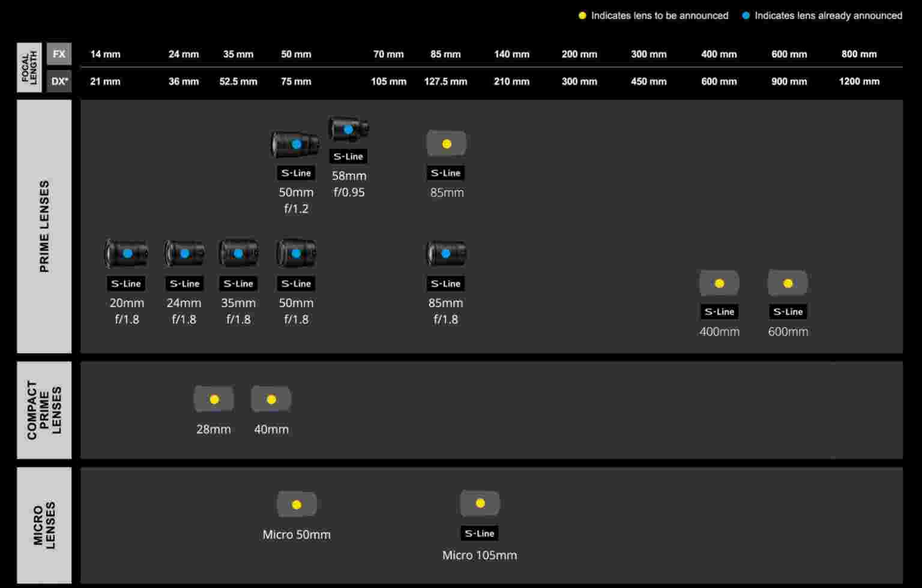Select the 58mm f/0.95 lens image

[348, 129]
